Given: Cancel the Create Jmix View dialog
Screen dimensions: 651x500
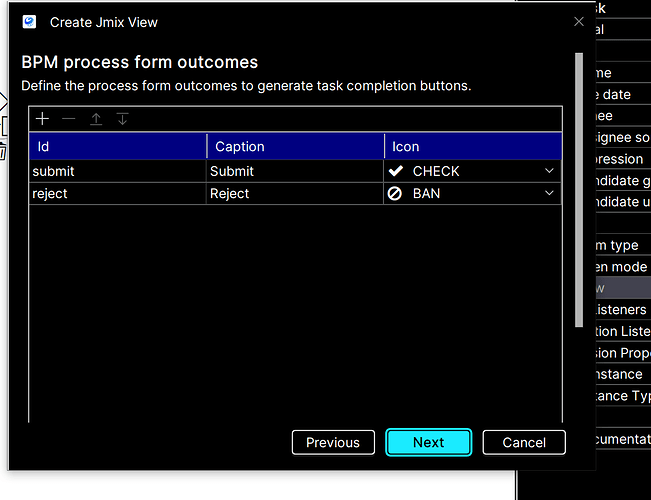Looking at the screenshot, I should click(524, 442).
